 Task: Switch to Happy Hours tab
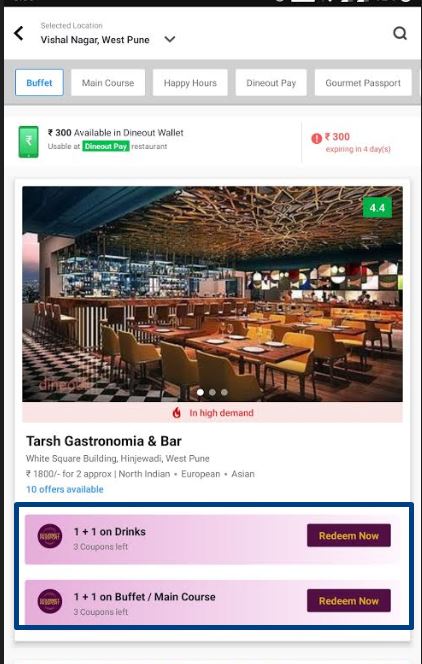pos(190,83)
